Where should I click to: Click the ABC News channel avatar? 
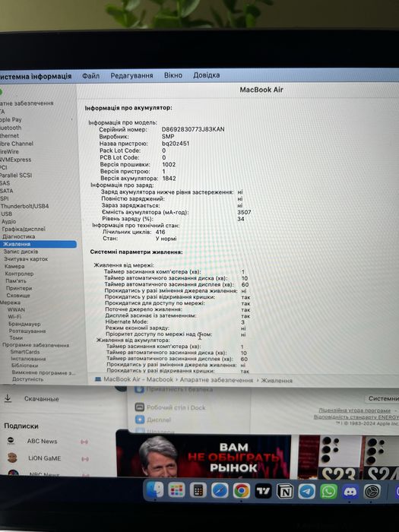pyautogui.click(x=11, y=441)
